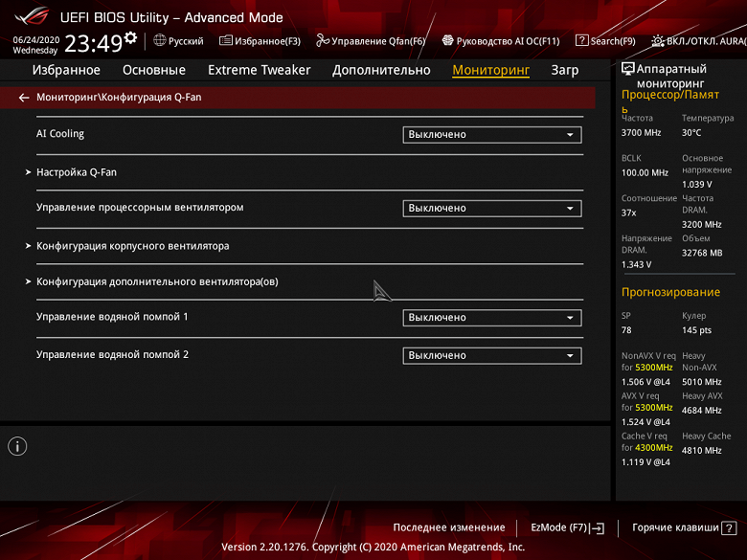This screenshot has height=560, width=747.
Task: Click the 3700 MHz frequency value
Action: [641, 133]
